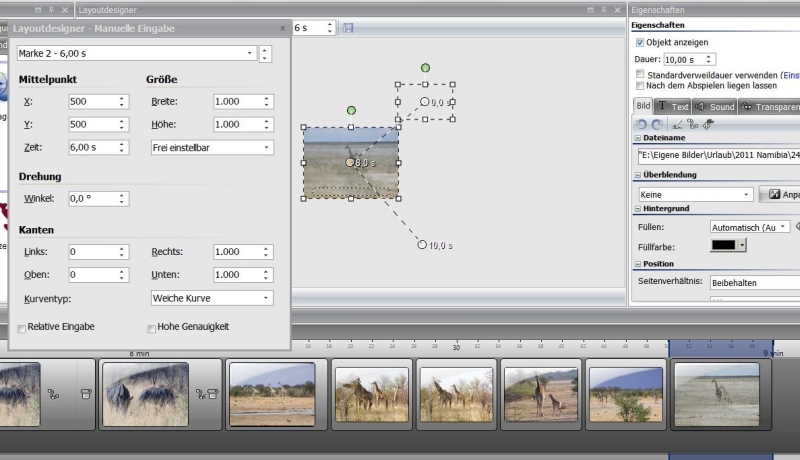Screen dimensions: 800x460
Task: Close the Manuelle Eingabe dialog
Action: pyautogui.click(x=282, y=28)
